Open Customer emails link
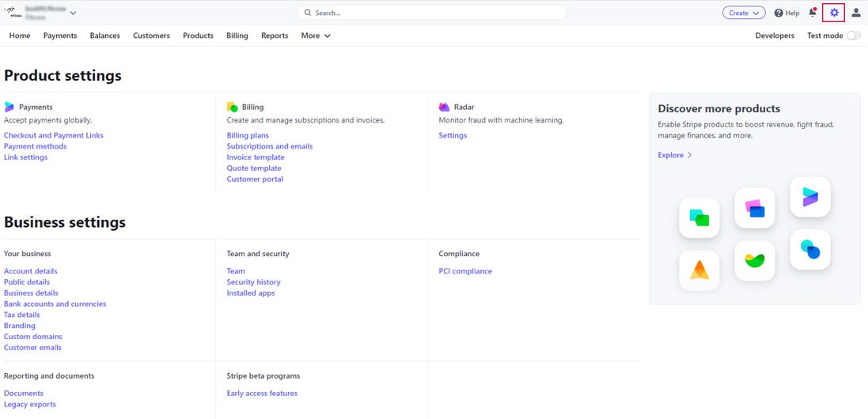 coord(32,348)
